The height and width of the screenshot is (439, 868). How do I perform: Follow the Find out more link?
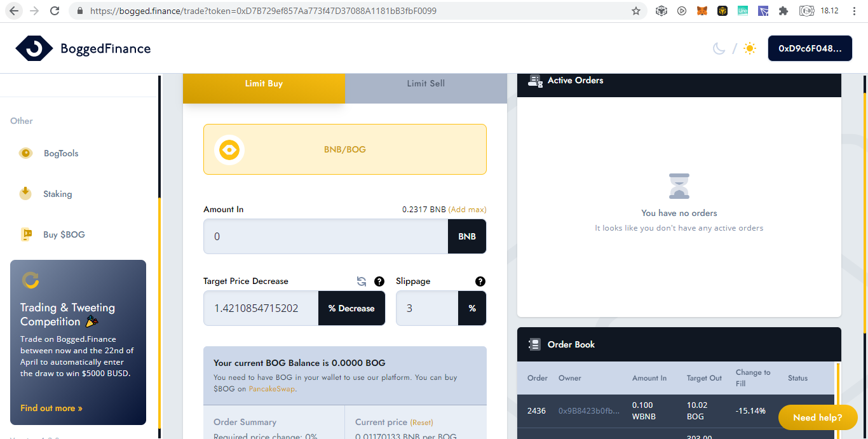coord(51,408)
